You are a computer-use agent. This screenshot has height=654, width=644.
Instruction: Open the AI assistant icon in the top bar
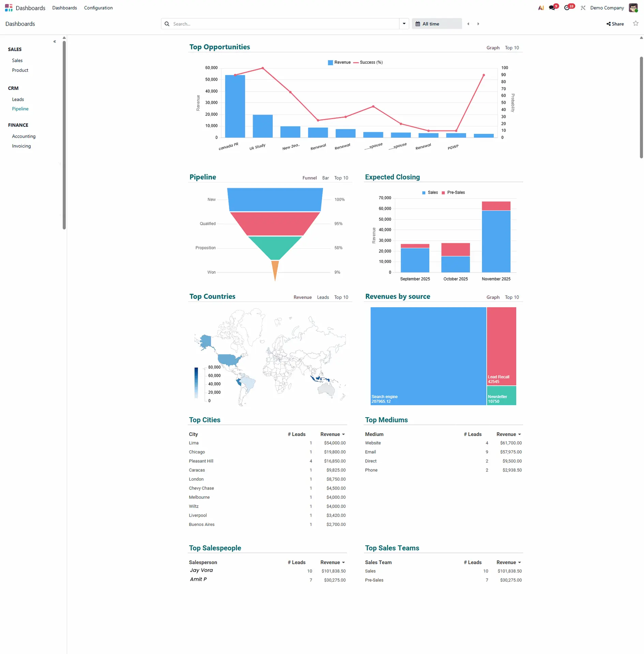[541, 8]
